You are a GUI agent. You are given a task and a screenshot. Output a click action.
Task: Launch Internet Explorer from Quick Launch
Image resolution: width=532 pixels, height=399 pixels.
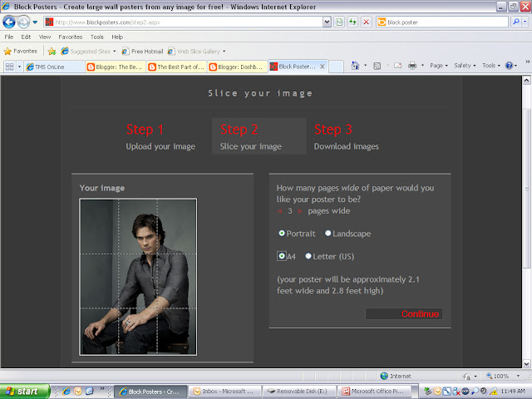click(66, 392)
